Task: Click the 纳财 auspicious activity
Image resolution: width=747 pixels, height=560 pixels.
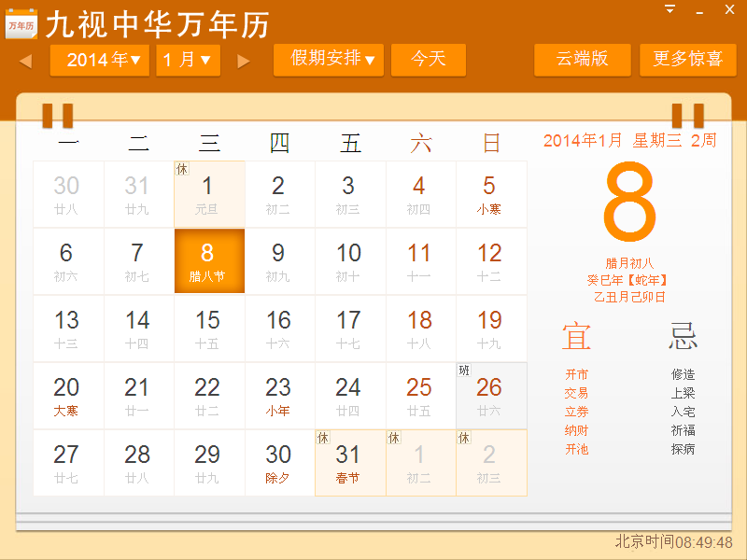Action: [576, 430]
